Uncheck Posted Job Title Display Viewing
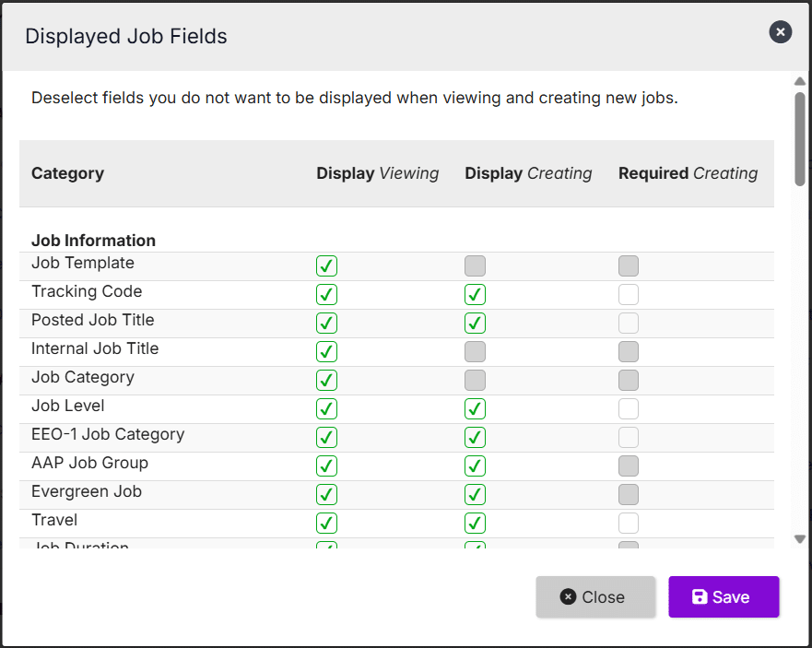 [326, 324]
